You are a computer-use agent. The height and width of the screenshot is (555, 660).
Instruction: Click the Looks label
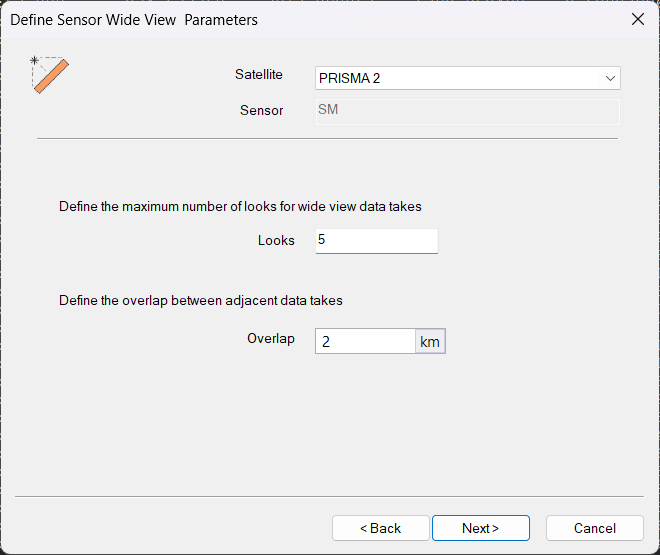pos(276,240)
